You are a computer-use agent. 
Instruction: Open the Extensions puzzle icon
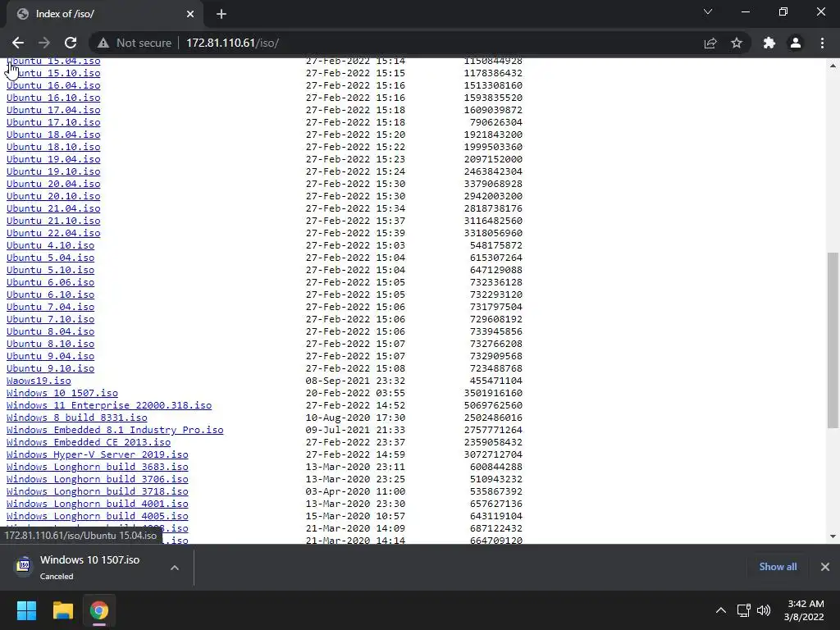click(769, 43)
